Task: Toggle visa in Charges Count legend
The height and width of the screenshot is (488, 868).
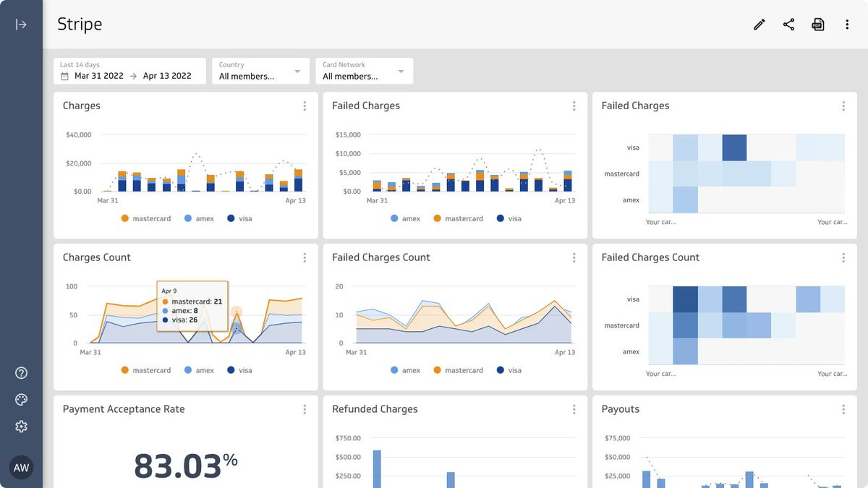Action: 239,370
